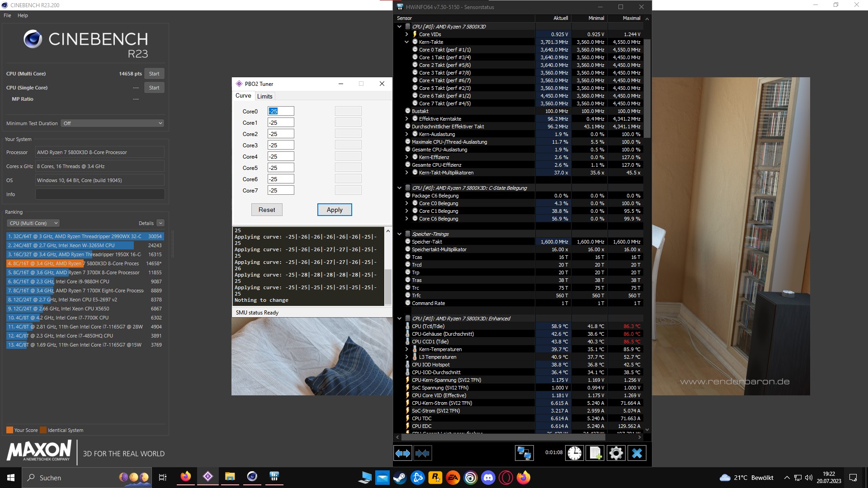Start the CPU Multi Core benchmark
This screenshot has width=868, height=488.
(x=154, y=73)
